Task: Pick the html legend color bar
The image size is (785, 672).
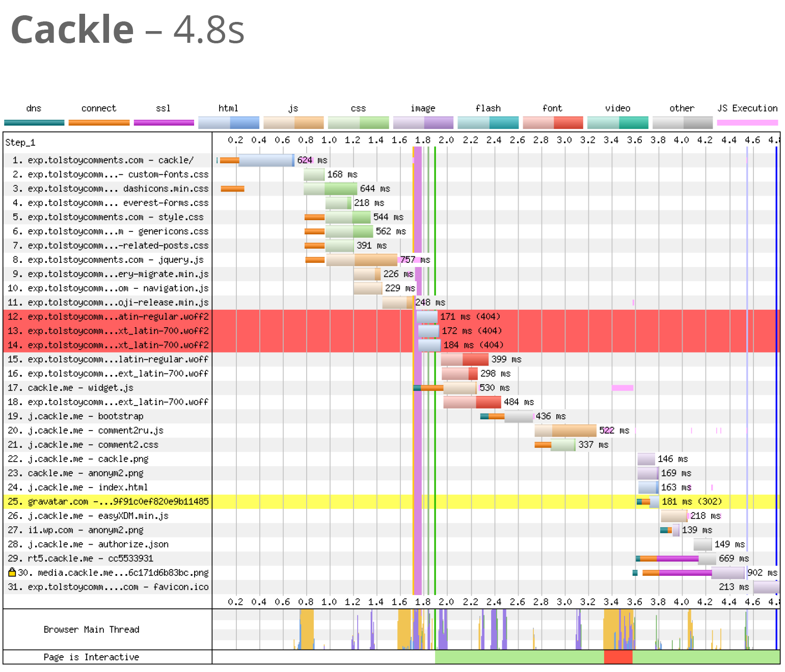Action: 229,122
